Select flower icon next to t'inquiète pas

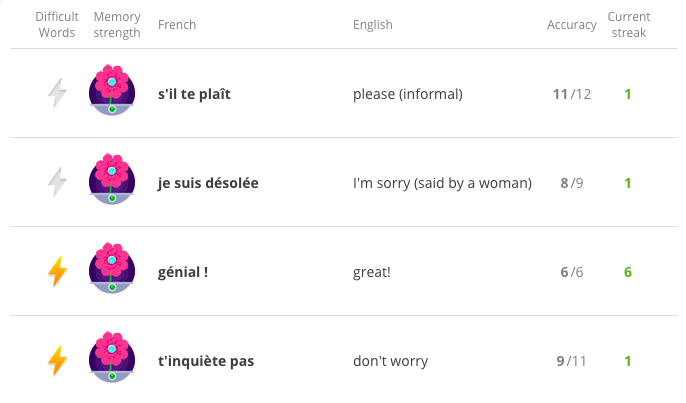[112, 356]
